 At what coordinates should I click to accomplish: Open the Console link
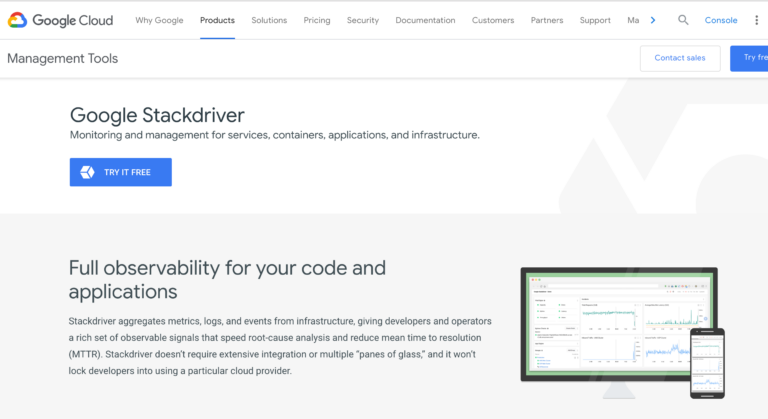pyautogui.click(x=720, y=20)
